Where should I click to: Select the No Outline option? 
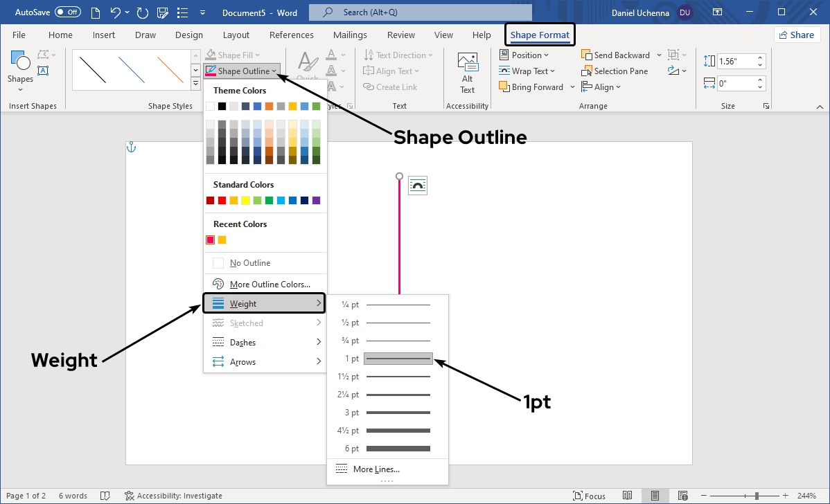[249, 263]
